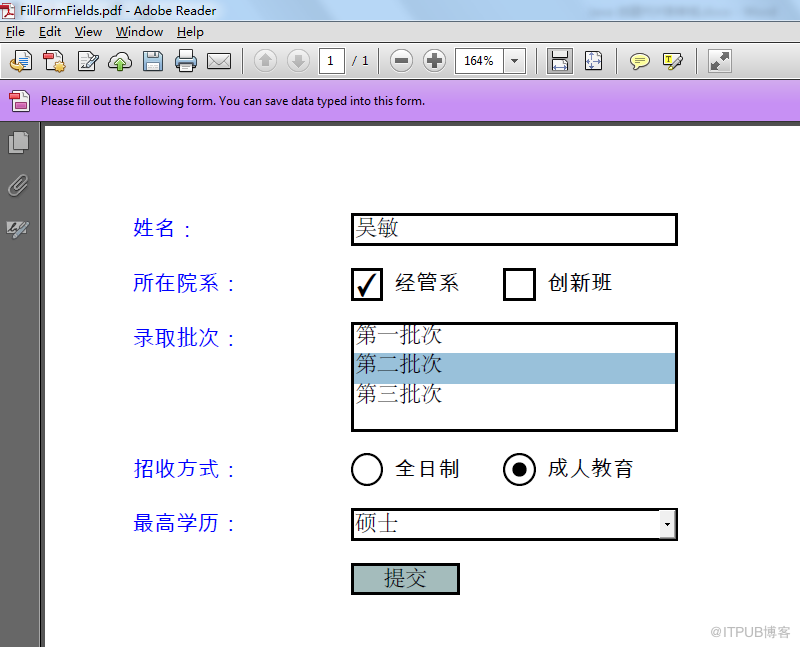Viewport: 800px width, 647px height.
Task: Expand the 最高学历 combo box
Action: (x=667, y=524)
